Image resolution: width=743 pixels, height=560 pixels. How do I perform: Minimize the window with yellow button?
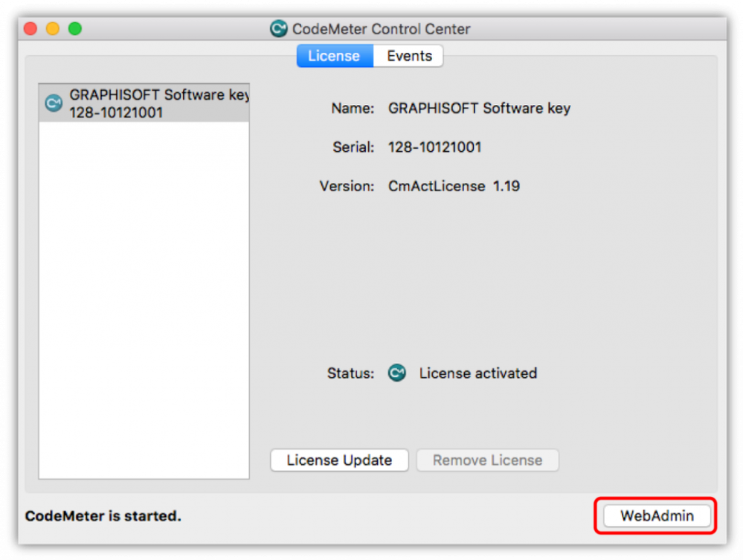click(53, 28)
